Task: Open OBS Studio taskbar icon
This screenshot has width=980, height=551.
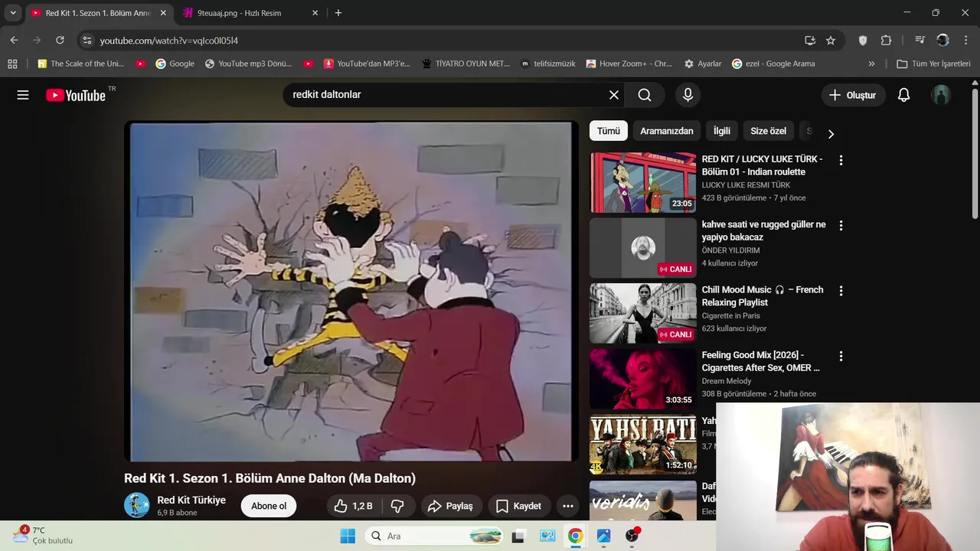Action: [632, 536]
